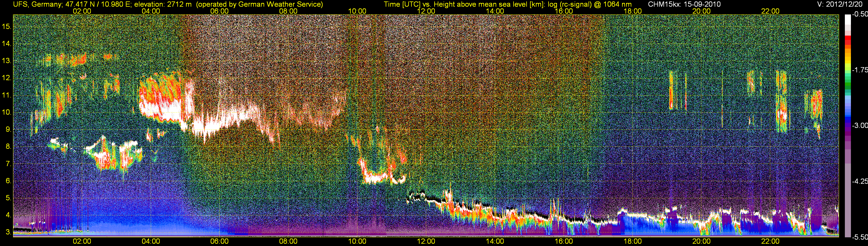Viewport: 868px width, 246px height.
Task: Click the '08:00' label on the top time axis
Action: pyautogui.click(x=288, y=11)
